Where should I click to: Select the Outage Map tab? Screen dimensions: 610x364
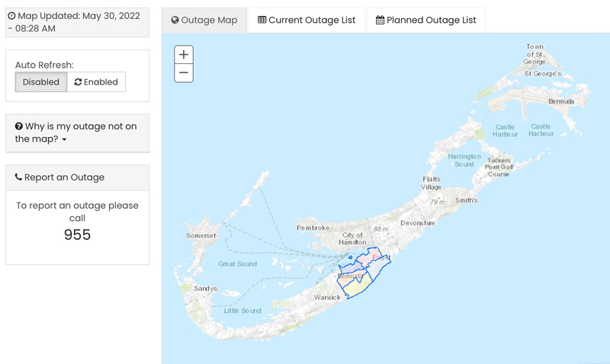coord(204,21)
